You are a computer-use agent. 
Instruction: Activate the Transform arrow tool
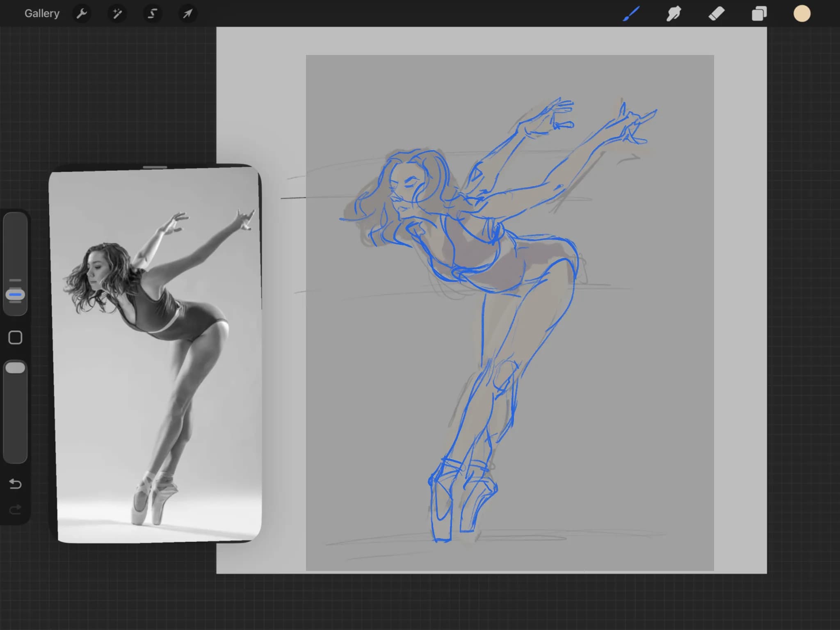pos(187,14)
